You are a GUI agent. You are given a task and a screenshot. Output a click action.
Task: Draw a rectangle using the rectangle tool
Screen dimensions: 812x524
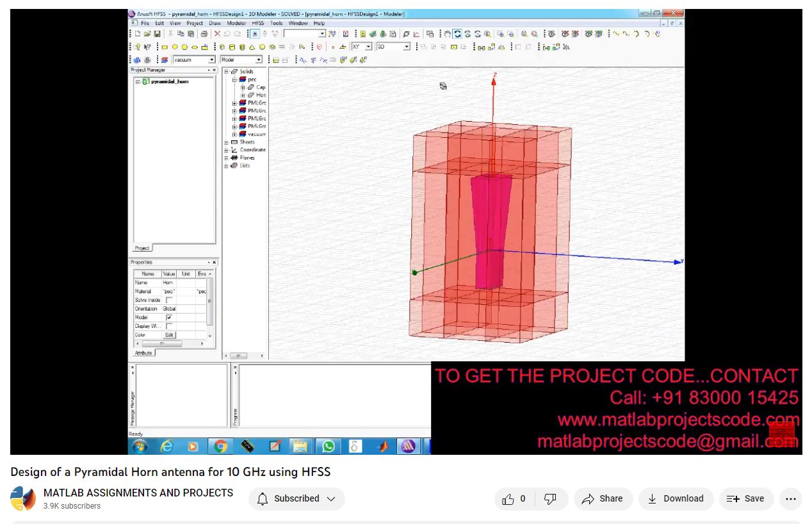pyautogui.click(x=164, y=47)
